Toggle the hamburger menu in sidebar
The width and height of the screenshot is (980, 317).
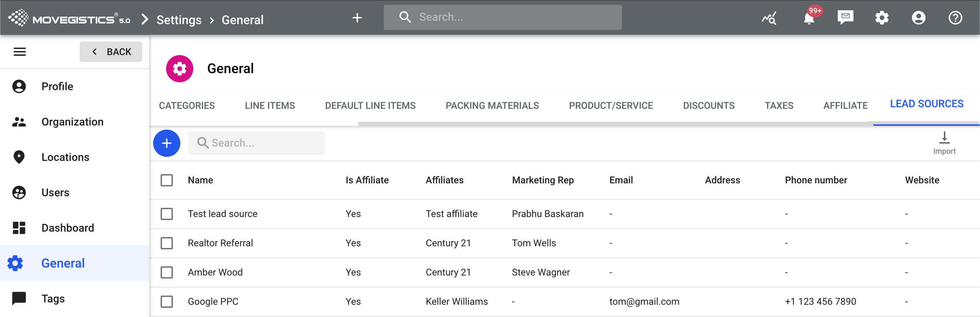[20, 52]
